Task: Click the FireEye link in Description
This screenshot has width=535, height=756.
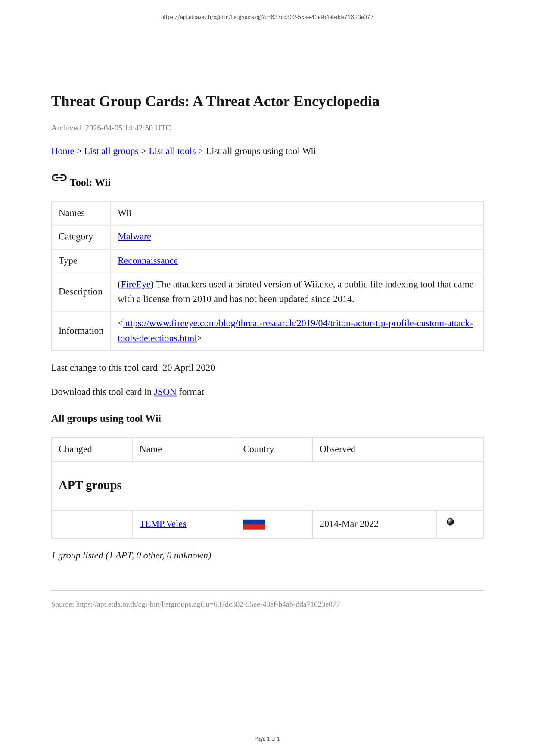Action: pos(136,285)
